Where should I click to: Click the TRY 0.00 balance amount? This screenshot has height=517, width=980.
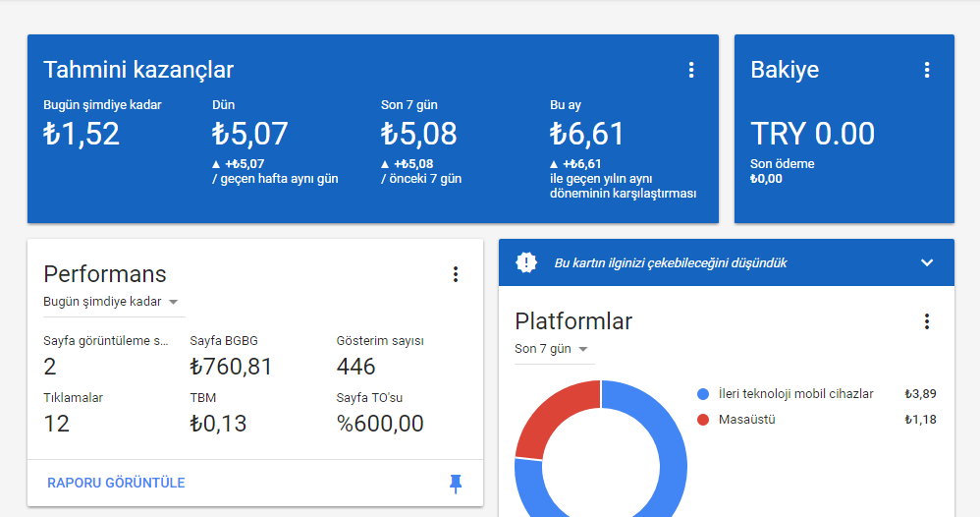click(812, 134)
